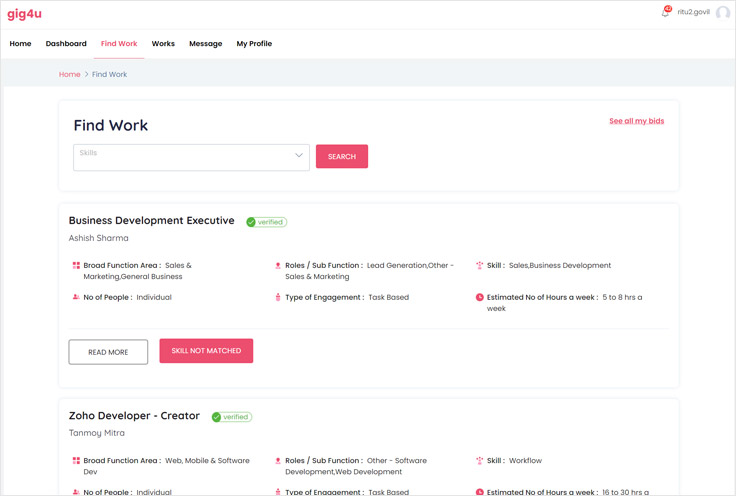Click the SKILL NOT MATCHED button
The height and width of the screenshot is (496, 736).
pos(206,351)
